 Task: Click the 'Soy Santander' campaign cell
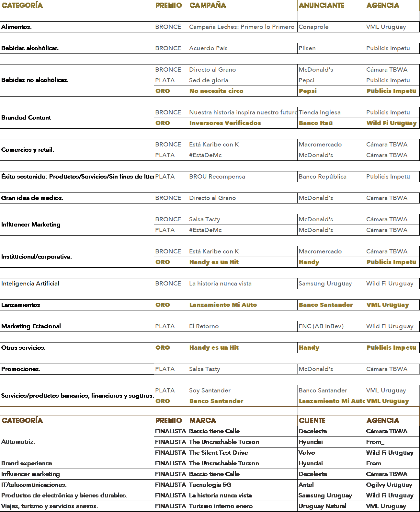point(243,390)
